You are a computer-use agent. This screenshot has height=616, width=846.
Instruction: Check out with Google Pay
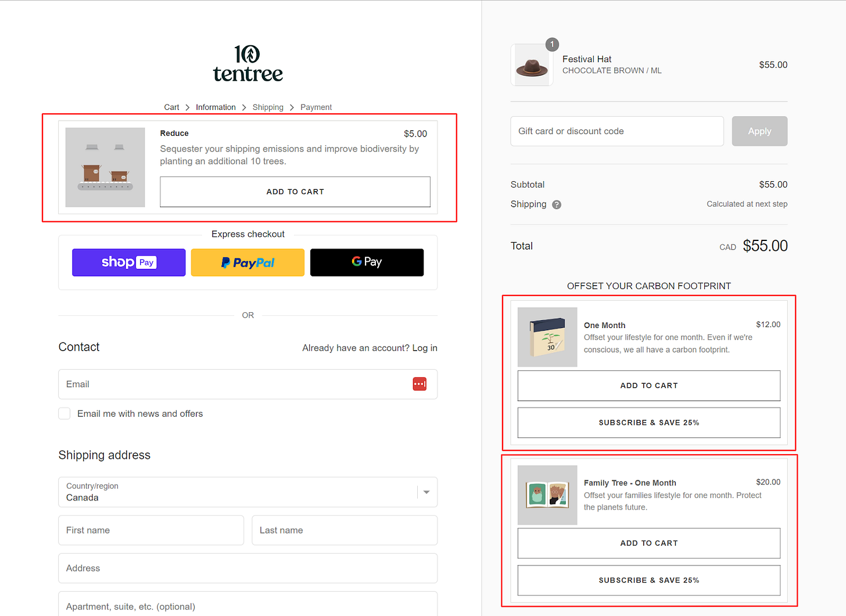(367, 262)
